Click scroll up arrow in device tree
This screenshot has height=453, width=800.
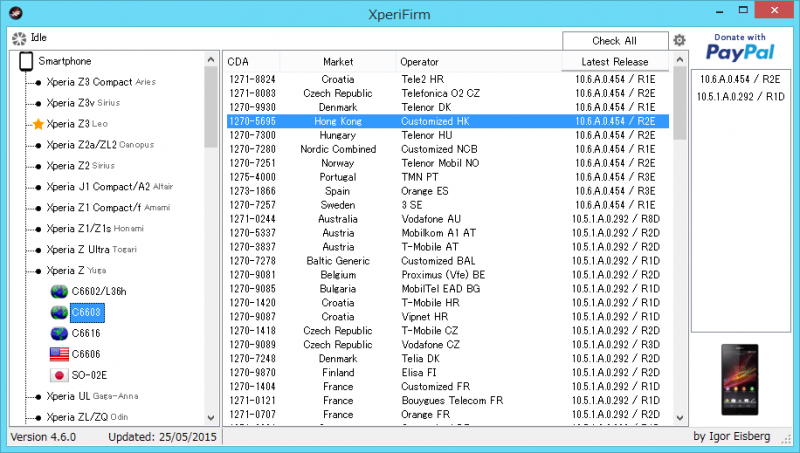(x=211, y=60)
